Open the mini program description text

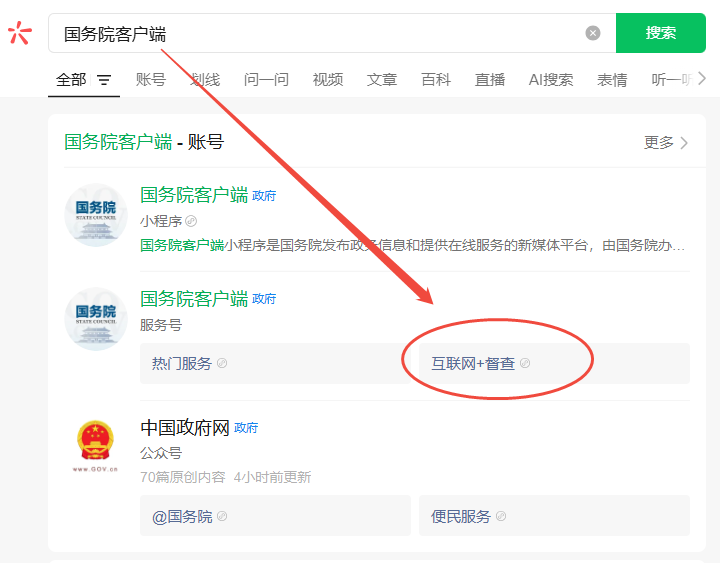pos(412,245)
